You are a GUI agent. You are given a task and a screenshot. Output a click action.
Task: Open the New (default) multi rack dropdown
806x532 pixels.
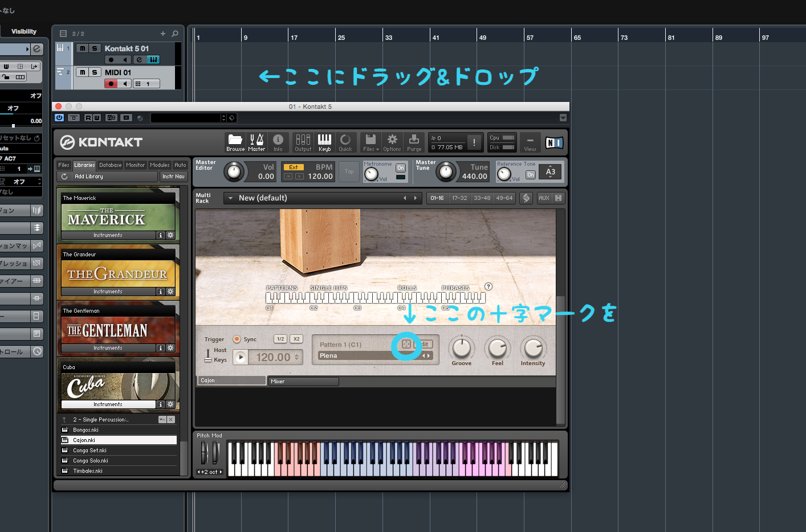(x=231, y=198)
